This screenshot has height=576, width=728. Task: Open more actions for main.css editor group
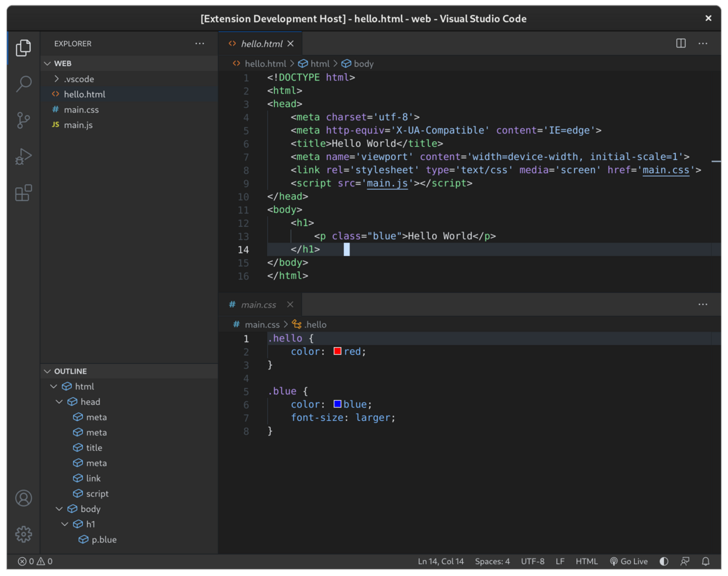click(x=703, y=305)
